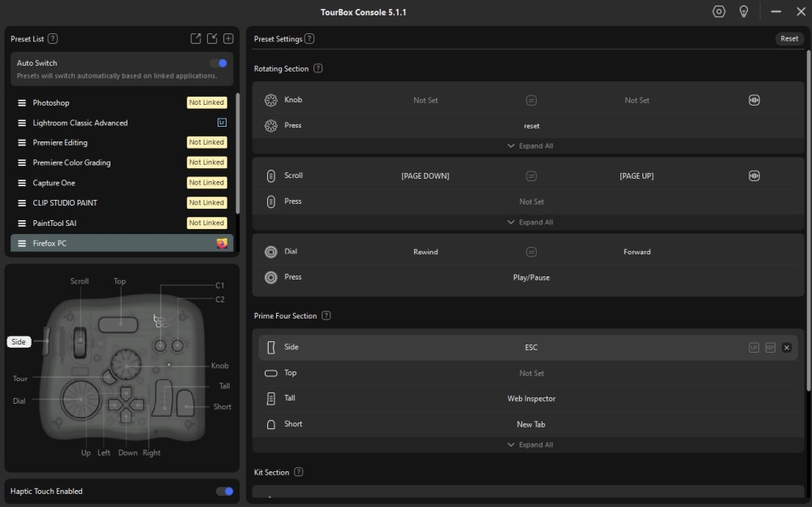Open the TourBox Console settings gear

(719, 11)
